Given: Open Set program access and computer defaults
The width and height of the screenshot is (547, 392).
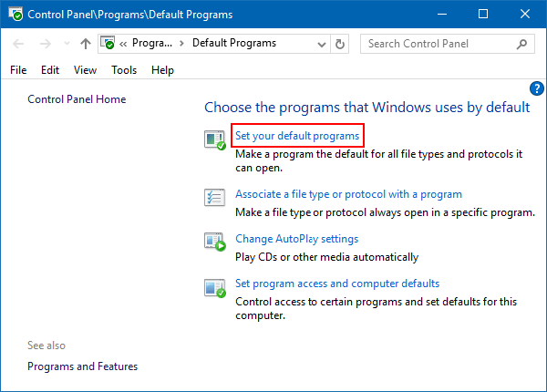Looking at the screenshot, I should click(x=337, y=284).
